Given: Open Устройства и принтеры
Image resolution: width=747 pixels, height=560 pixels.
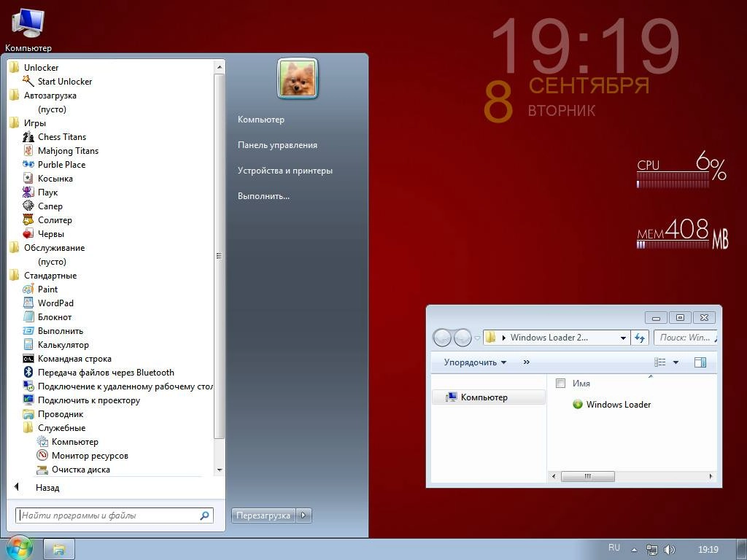Looking at the screenshot, I should 285,171.
